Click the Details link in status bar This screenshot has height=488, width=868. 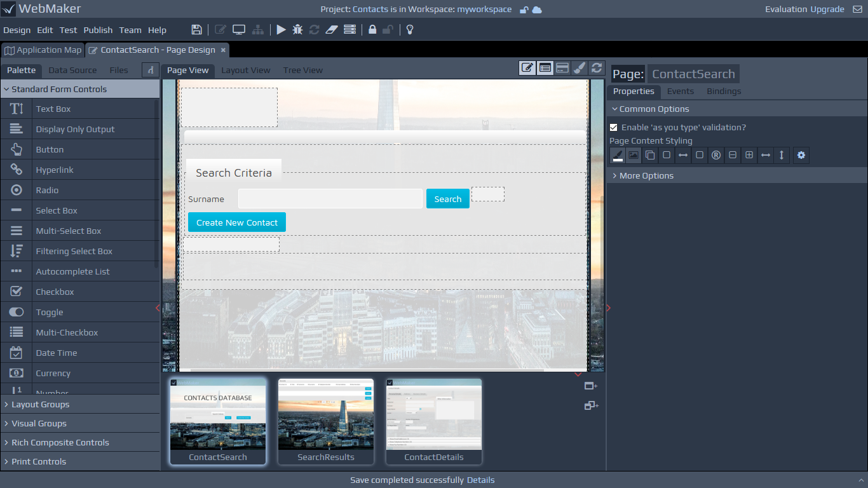click(x=480, y=480)
